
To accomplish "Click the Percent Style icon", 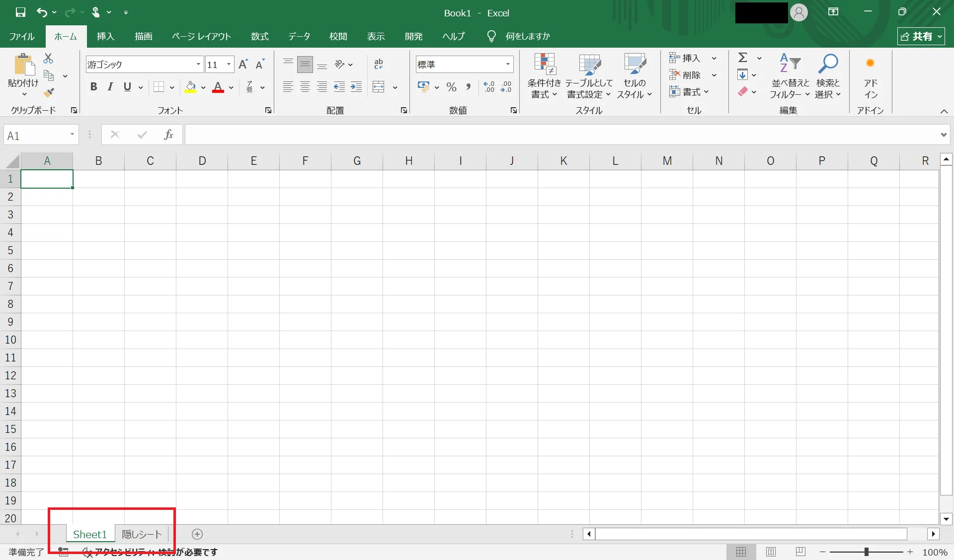I will (x=451, y=87).
